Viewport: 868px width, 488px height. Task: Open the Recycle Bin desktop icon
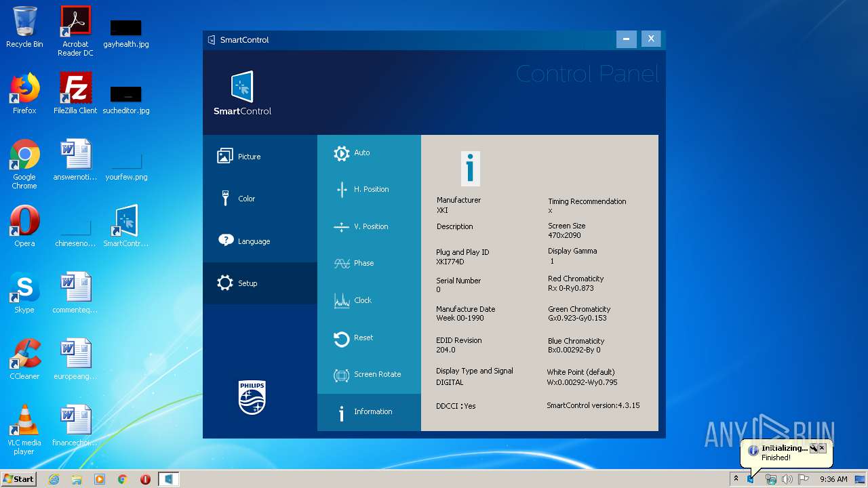(24, 28)
